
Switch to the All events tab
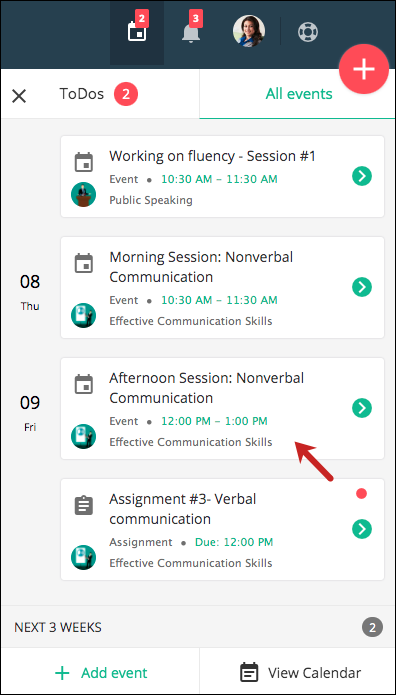click(299, 94)
